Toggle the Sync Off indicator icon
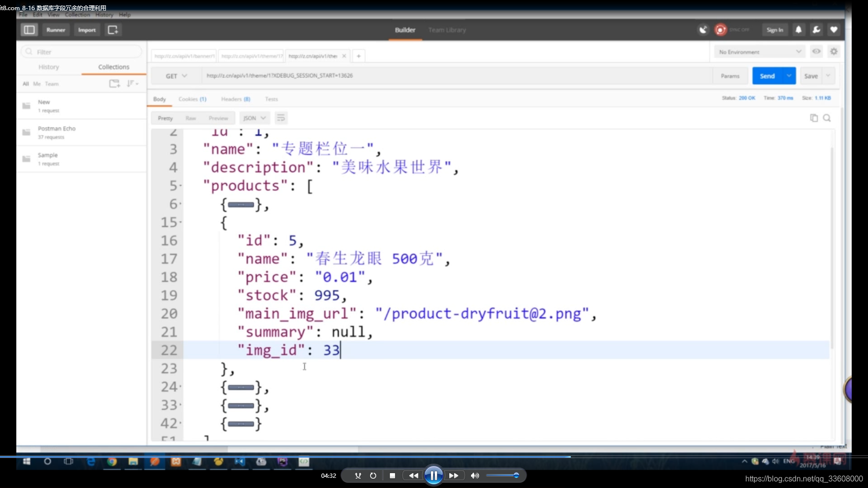868x488 pixels. (x=720, y=30)
